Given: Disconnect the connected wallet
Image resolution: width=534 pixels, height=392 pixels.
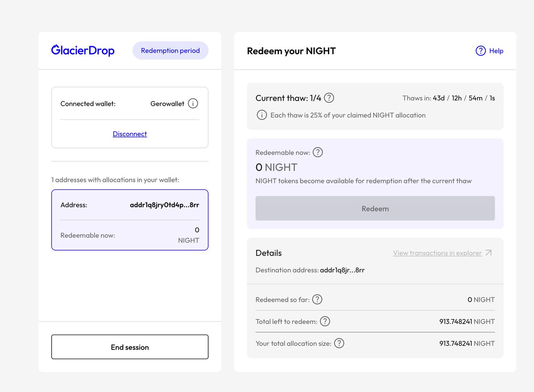Looking at the screenshot, I should pyautogui.click(x=130, y=134).
